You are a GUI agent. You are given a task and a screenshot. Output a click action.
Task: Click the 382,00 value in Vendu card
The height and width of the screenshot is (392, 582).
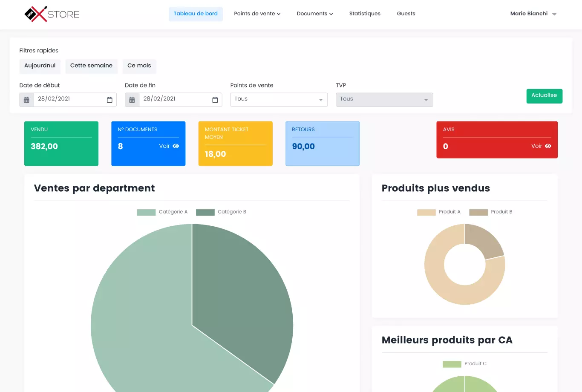44,147
